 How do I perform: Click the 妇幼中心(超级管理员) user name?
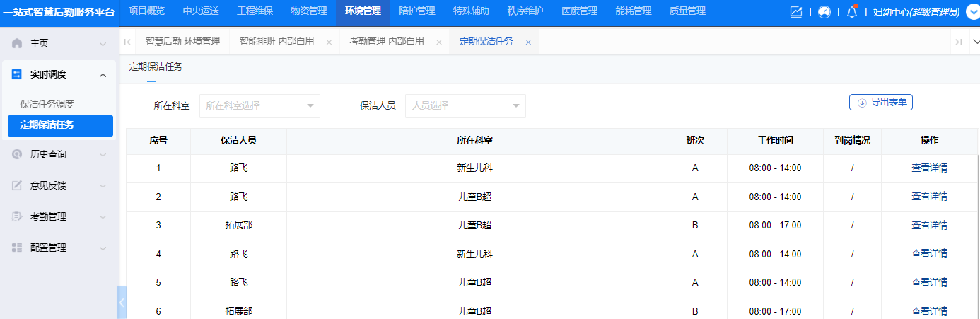click(x=916, y=12)
